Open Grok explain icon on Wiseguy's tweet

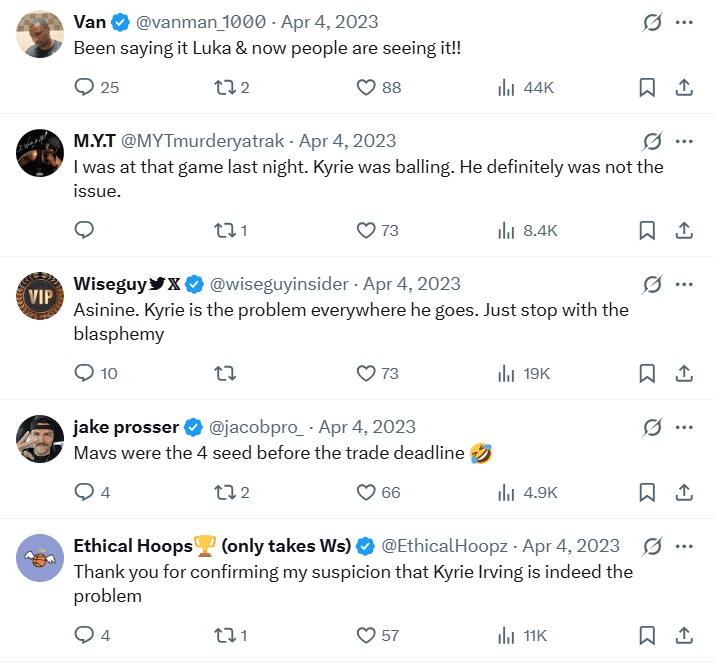coord(652,284)
